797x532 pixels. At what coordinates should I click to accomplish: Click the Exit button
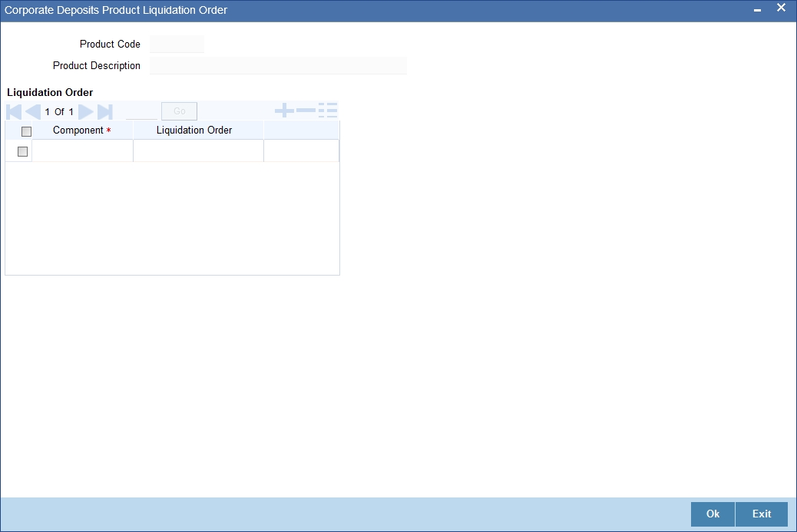[x=762, y=514]
